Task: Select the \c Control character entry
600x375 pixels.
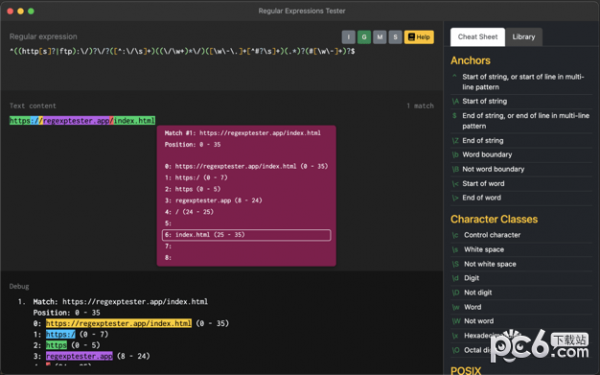Action: coord(521,235)
